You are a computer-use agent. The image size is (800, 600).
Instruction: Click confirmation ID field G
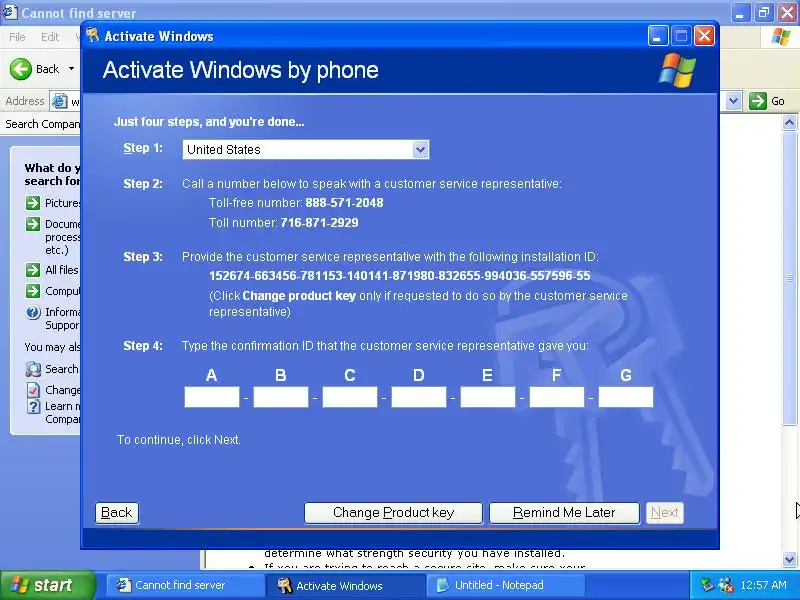click(x=626, y=397)
